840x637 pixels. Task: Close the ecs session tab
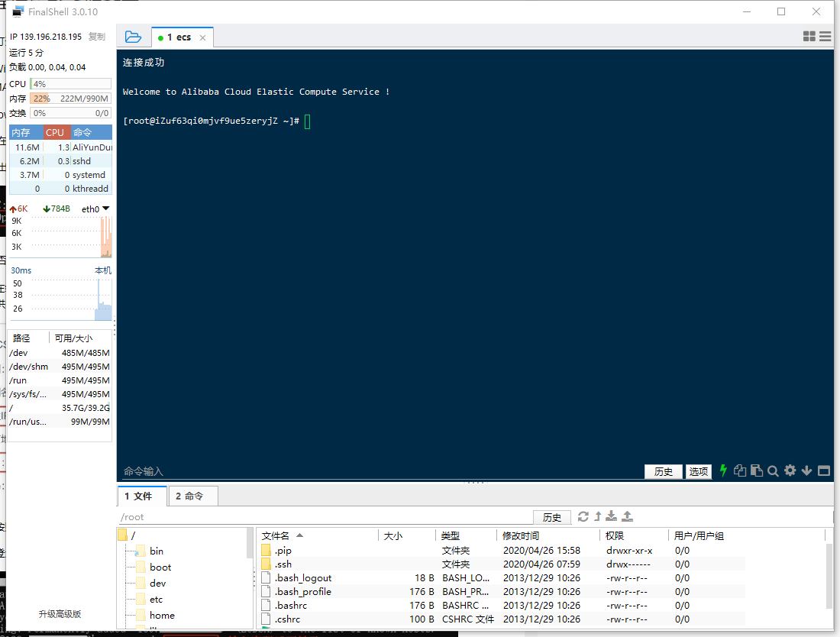[202, 37]
